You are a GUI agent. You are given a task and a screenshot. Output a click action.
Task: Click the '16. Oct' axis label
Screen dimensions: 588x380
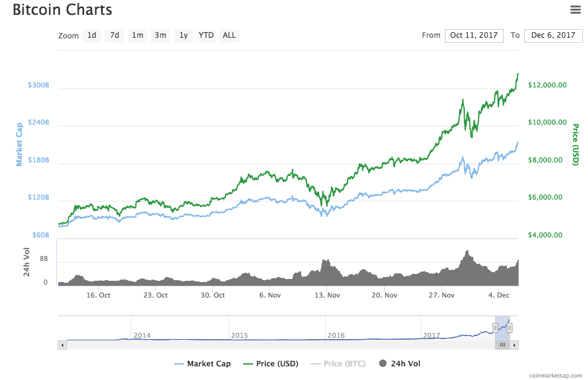99,295
